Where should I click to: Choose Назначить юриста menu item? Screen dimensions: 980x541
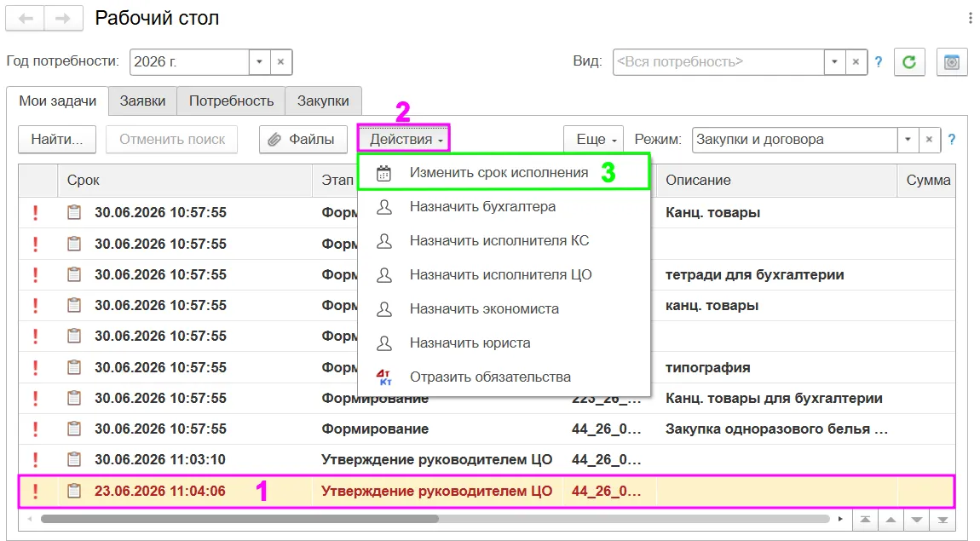504,343
